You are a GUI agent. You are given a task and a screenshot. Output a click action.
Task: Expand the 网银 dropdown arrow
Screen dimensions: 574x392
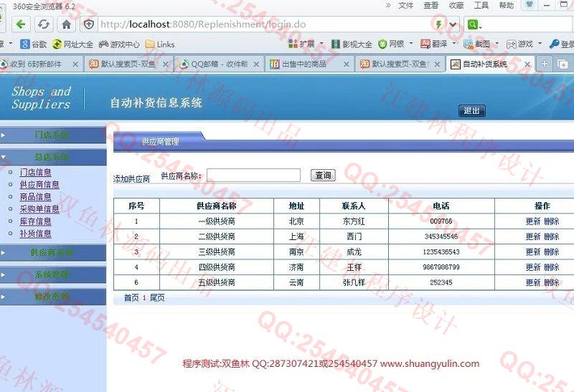[x=410, y=44]
